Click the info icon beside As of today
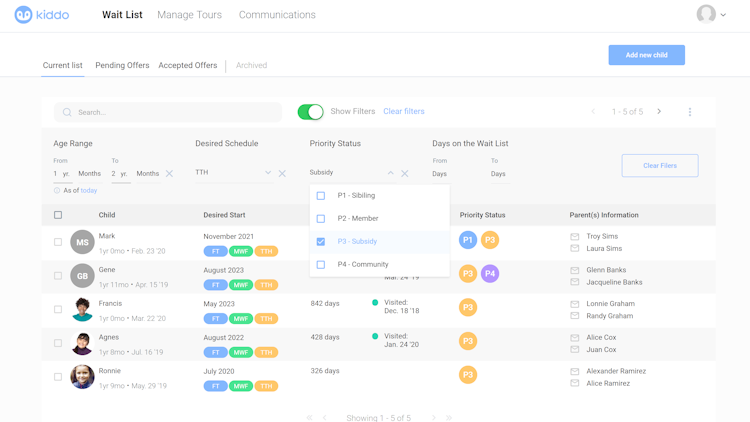The image size is (750, 422). tap(57, 190)
